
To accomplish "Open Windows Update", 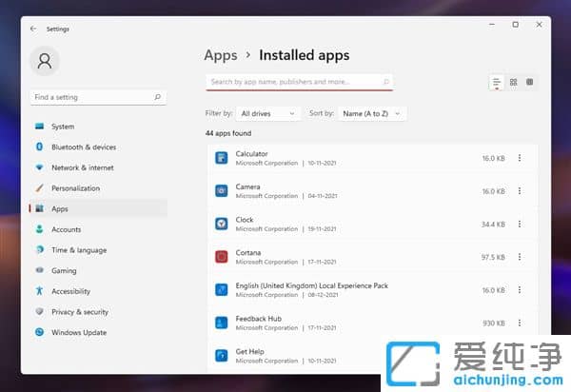I will [x=98, y=332].
